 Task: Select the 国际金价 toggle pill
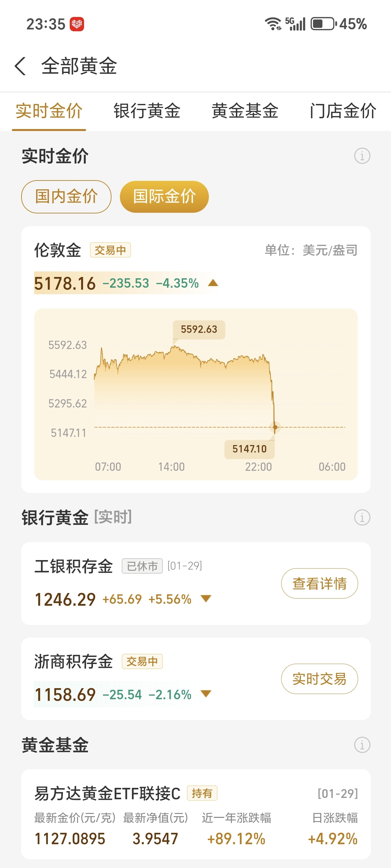click(164, 196)
